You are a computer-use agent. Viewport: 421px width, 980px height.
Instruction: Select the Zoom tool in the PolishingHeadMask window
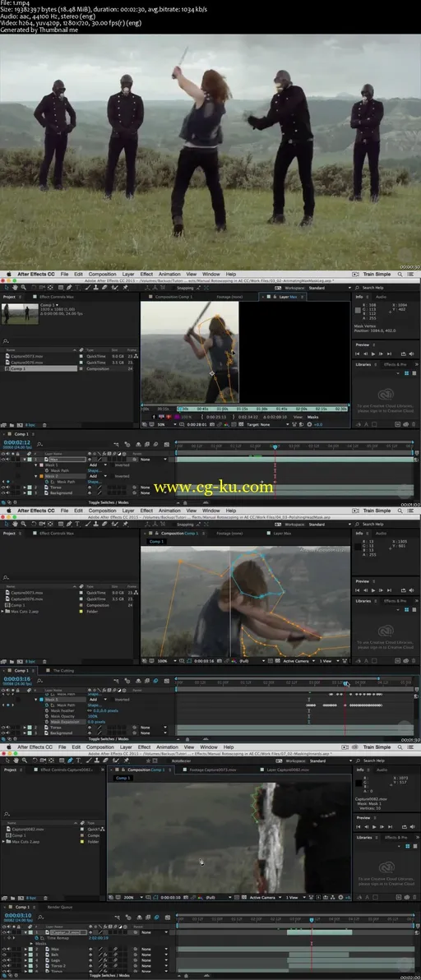pos(23,525)
